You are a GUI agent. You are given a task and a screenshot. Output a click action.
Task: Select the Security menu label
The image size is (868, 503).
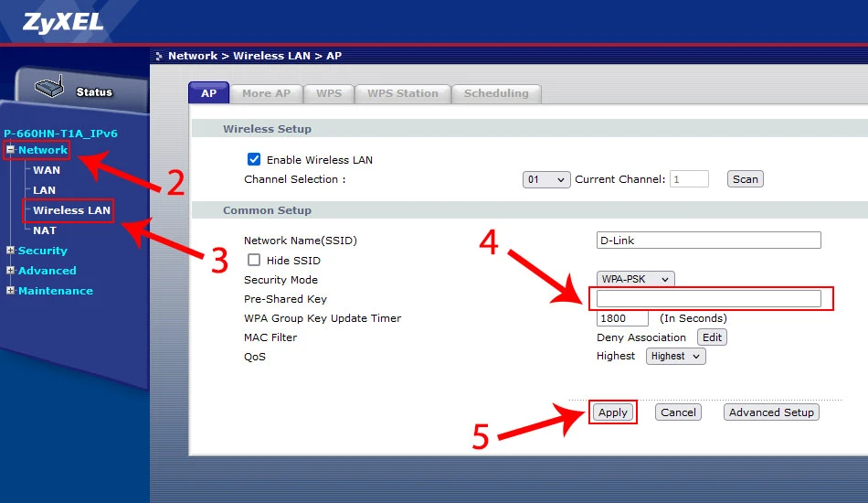coord(43,251)
